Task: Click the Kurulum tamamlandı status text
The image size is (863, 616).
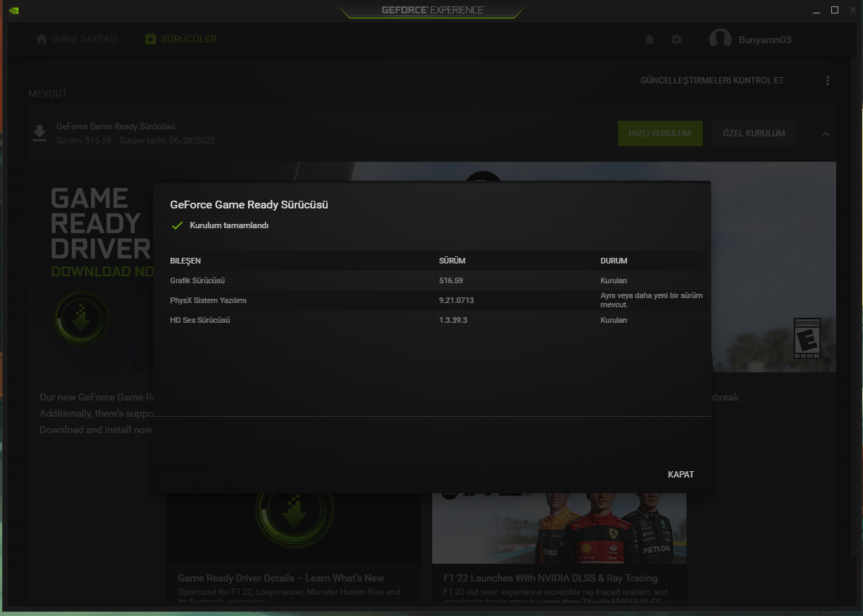Action: (x=229, y=225)
